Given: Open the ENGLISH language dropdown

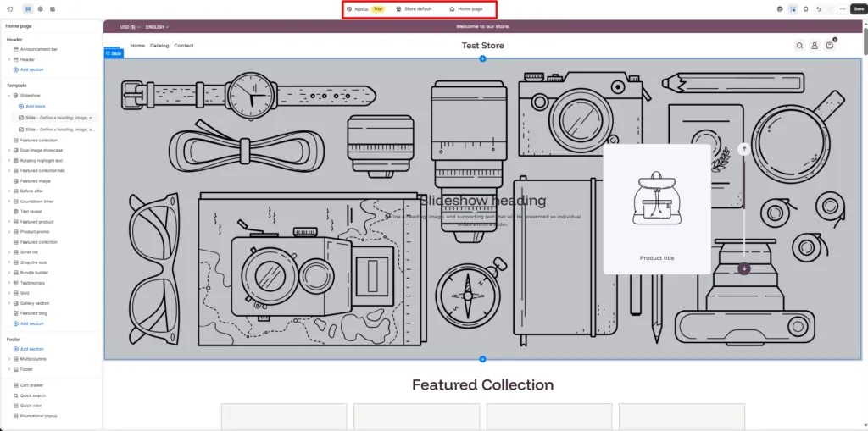Looking at the screenshot, I should coord(157,26).
